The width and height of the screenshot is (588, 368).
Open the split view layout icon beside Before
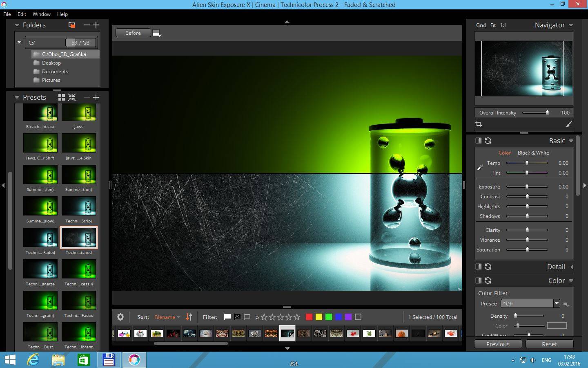click(x=157, y=34)
